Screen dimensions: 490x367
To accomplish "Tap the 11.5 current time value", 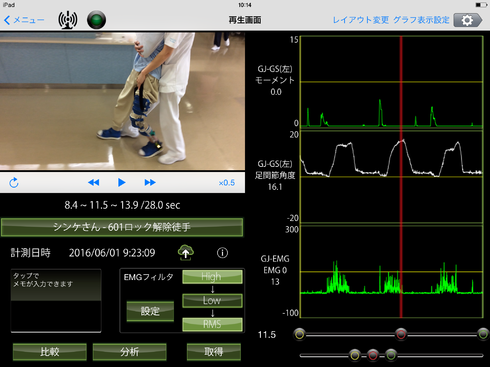I will [267, 335].
